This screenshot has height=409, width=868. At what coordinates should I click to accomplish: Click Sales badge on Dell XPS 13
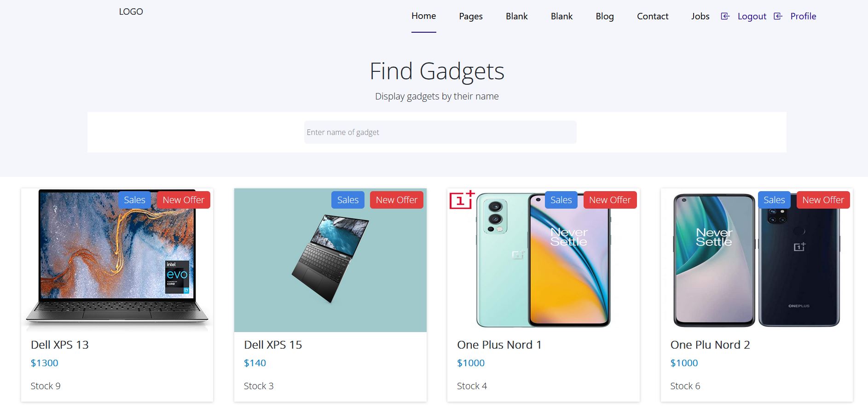click(x=134, y=200)
